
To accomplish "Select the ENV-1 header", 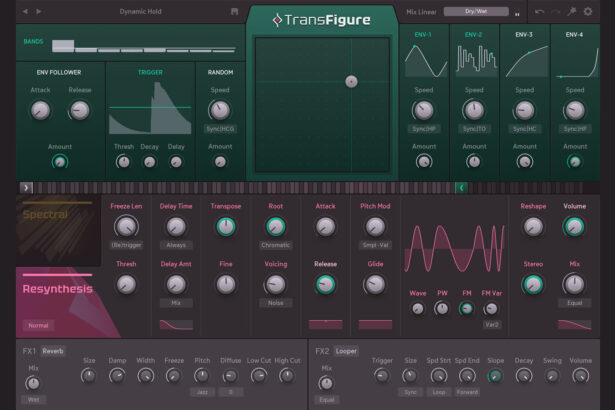I will pyautogui.click(x=423, y=35).
